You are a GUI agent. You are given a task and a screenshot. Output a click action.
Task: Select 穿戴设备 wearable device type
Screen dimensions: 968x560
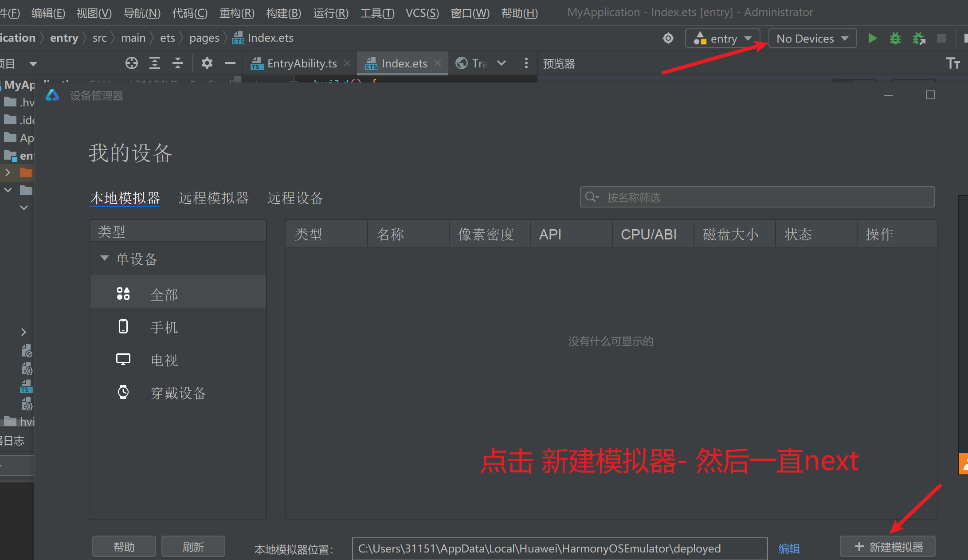point(177,393)
